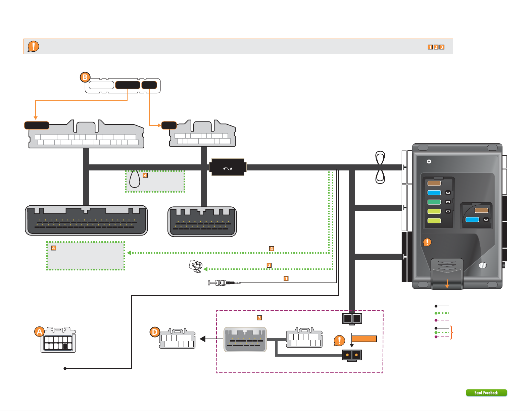
Task: Click the orange connector B badge
Action: [x=85, y=77]
